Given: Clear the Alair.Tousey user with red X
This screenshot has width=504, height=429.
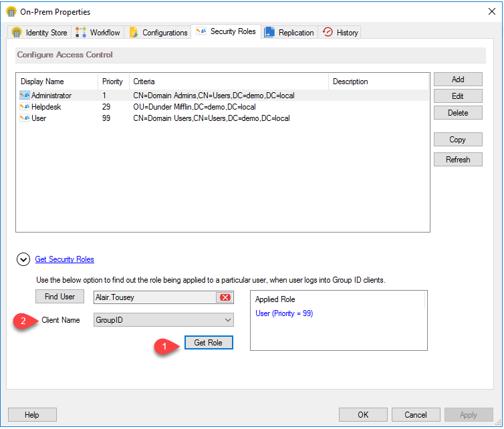Looking at the screenshot, I should point(225,297).
